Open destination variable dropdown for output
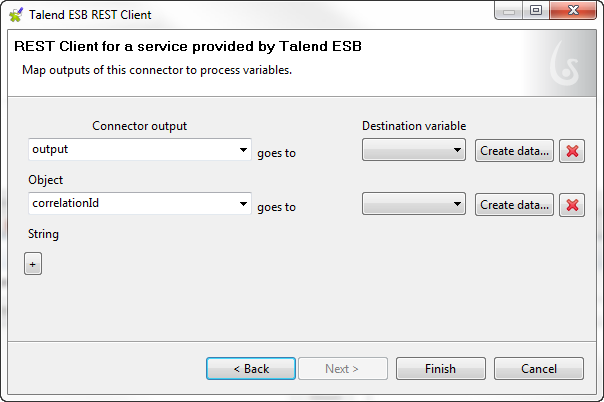This screenshot has width=604, height=402. point(414,150)
